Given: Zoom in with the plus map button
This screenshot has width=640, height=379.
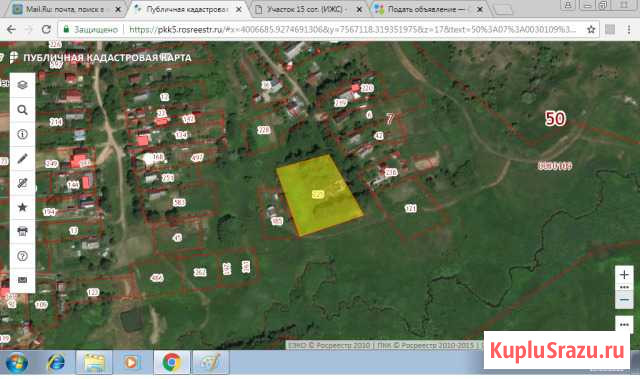Looking at the screenshot, I should [x=624, y=275].
